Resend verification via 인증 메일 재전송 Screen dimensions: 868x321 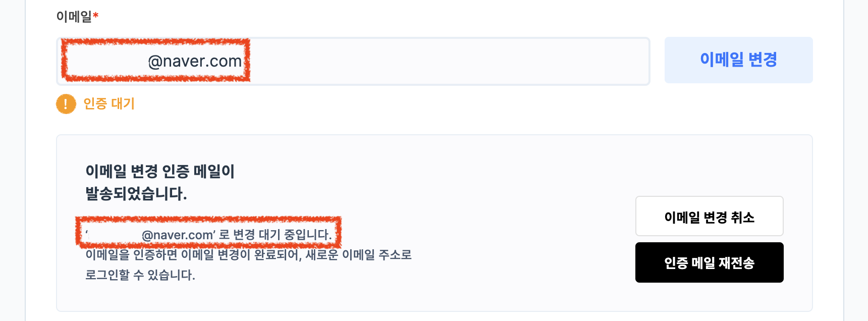709,262
